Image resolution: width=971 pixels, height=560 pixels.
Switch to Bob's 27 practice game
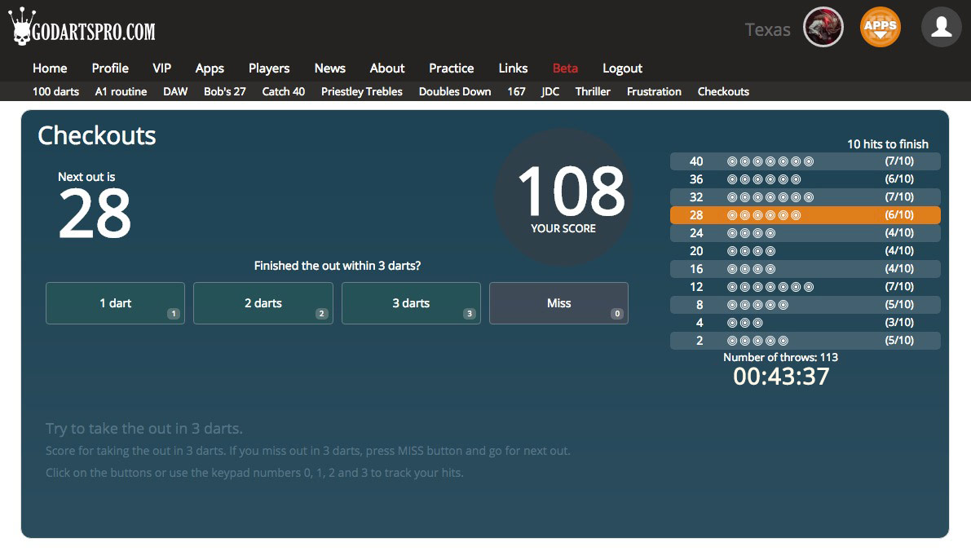point(224,91)
